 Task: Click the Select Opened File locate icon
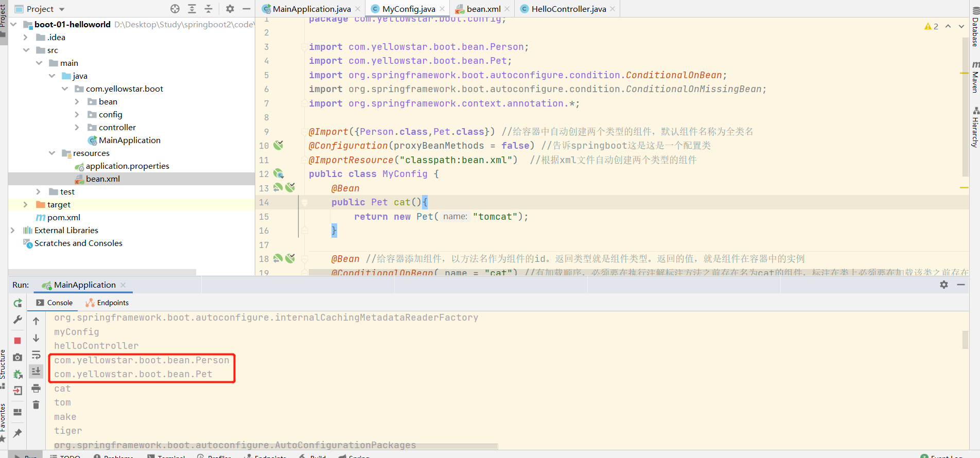[x=175, y=9]
